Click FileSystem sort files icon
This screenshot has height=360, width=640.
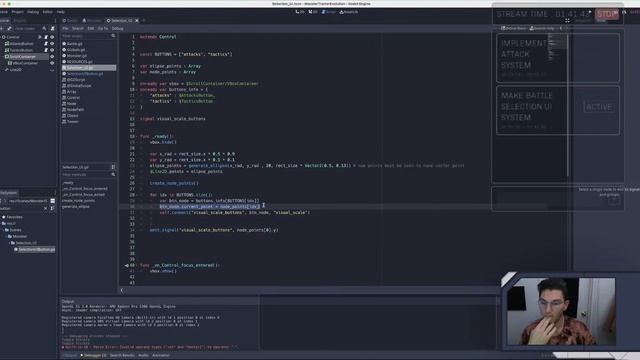pos(53,208)
